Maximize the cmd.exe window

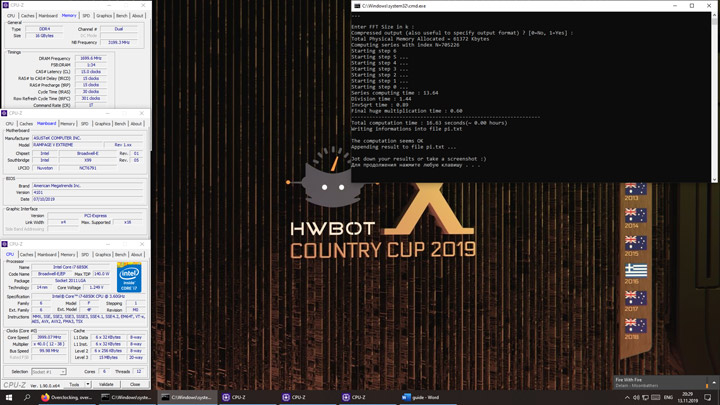point(692,6)
